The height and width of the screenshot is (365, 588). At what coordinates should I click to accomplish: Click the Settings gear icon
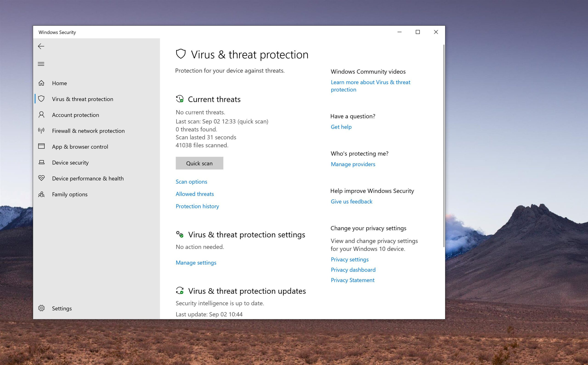pyautogui.click(x=42, y=308)
